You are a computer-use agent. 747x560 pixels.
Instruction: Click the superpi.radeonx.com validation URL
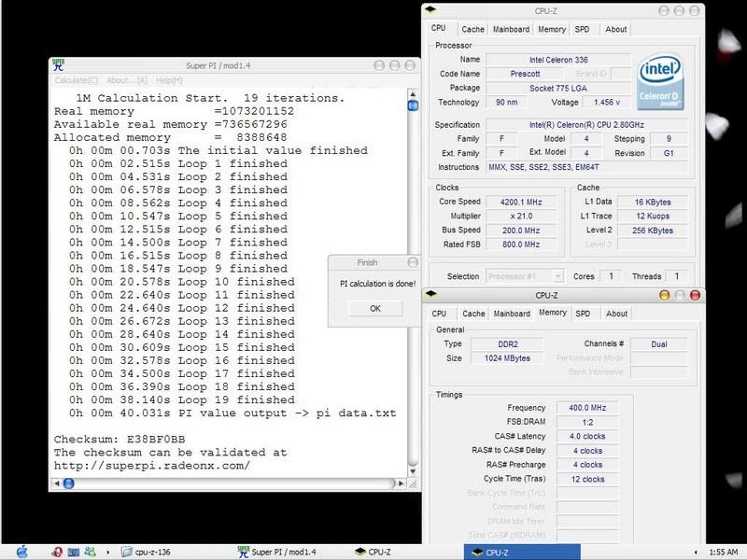(152, 465)
